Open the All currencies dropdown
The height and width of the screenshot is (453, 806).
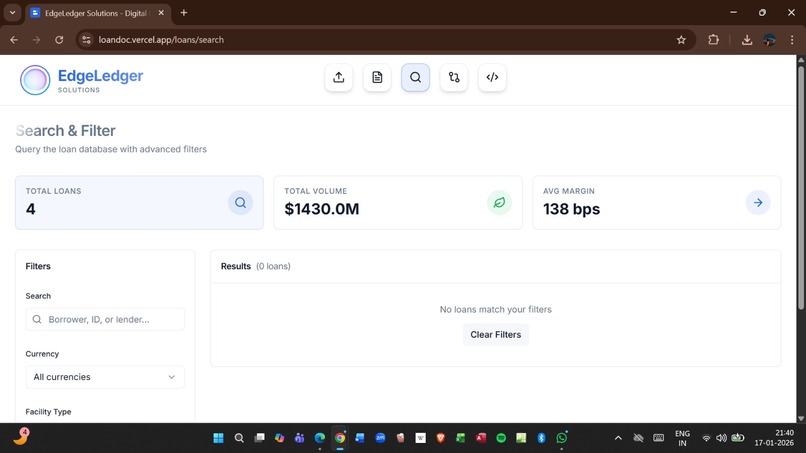tap(105, 377)
